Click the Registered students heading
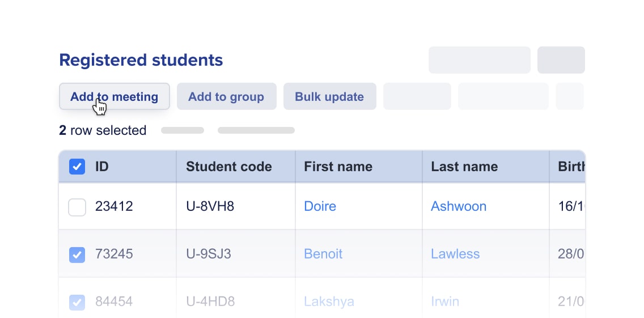The height and width of the screenshot is (318, 644). pyautogui.click(x=141, y=60)
